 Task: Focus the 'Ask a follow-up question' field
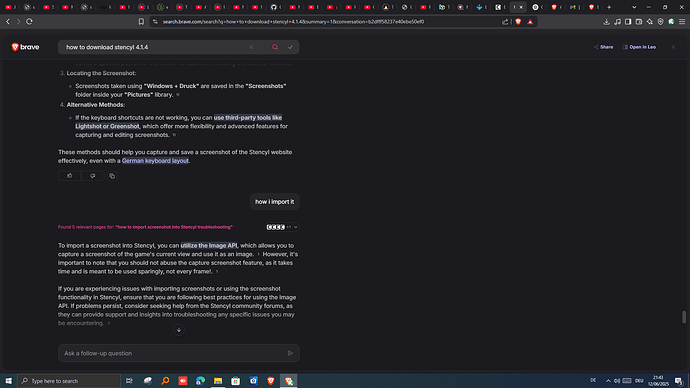coord(179,353)
